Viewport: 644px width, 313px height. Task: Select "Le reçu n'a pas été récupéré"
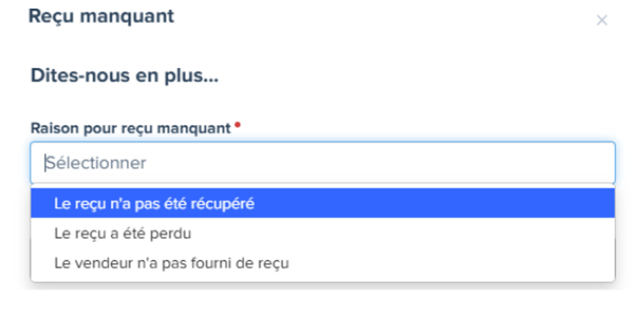click(154, 203)
